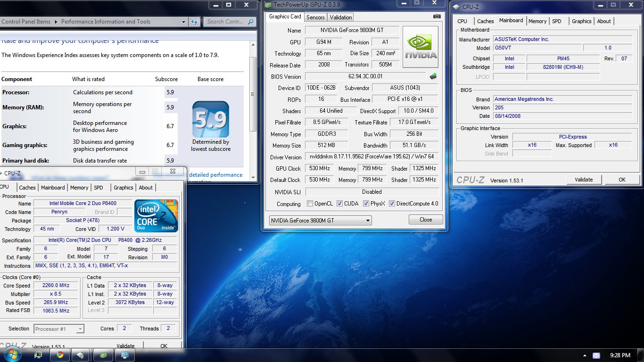This screenshot has height=362, width=644.
Task: Switch to the Validation tab in GPU-Z
Action: point(341,17)
